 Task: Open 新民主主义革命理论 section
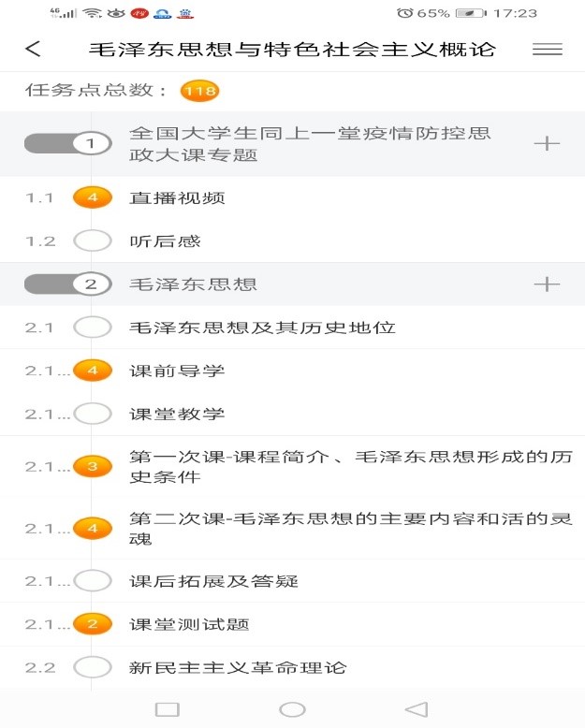292,667
